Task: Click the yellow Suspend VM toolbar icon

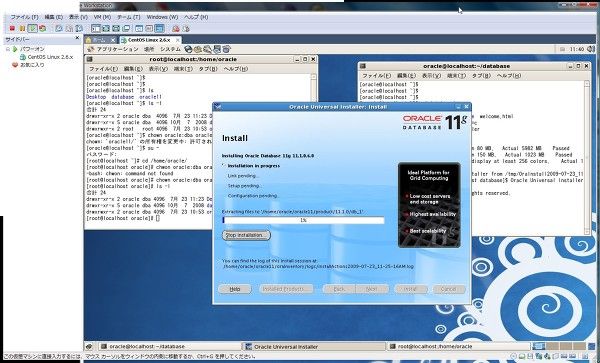Action: click(22, 28)
